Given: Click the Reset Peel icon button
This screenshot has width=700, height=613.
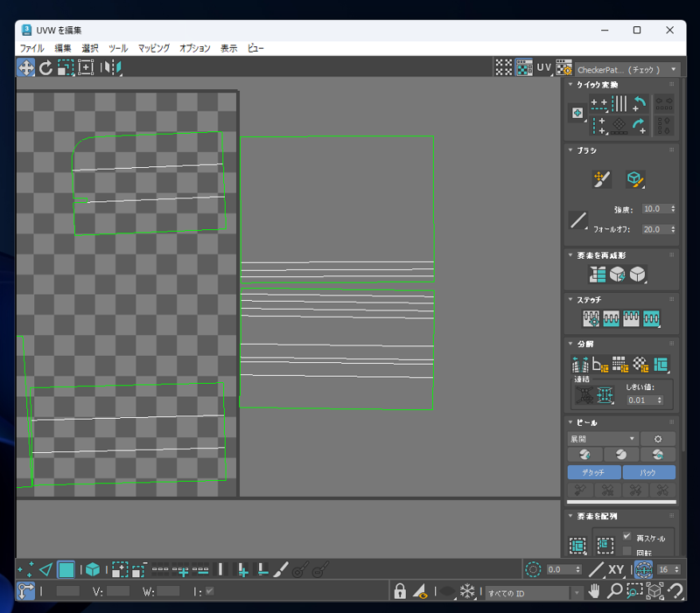Looking at the screenshot, I should [658, 455].
